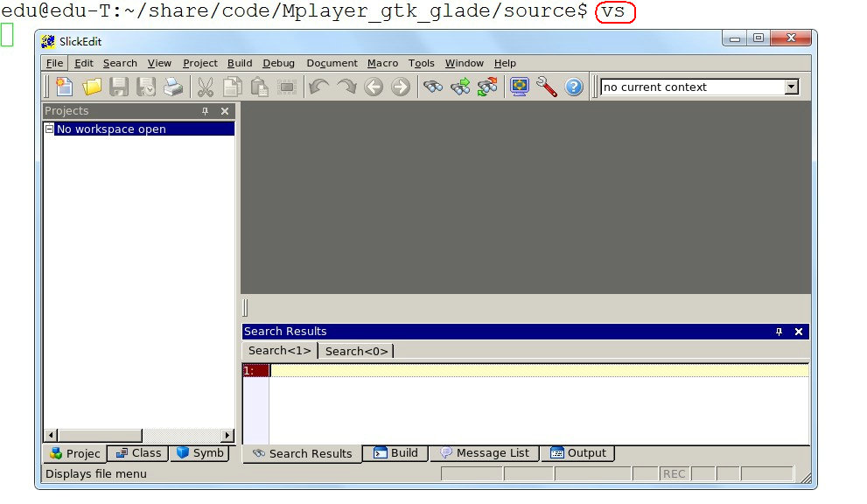Click Projects panel scroll right arrow

(x=227, y=436)
